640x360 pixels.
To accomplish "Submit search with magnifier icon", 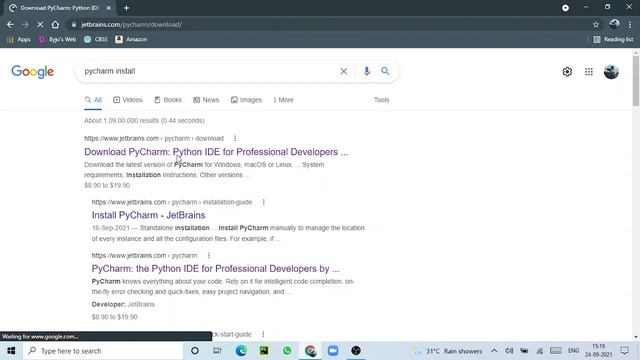I will (x=385, y=71).
